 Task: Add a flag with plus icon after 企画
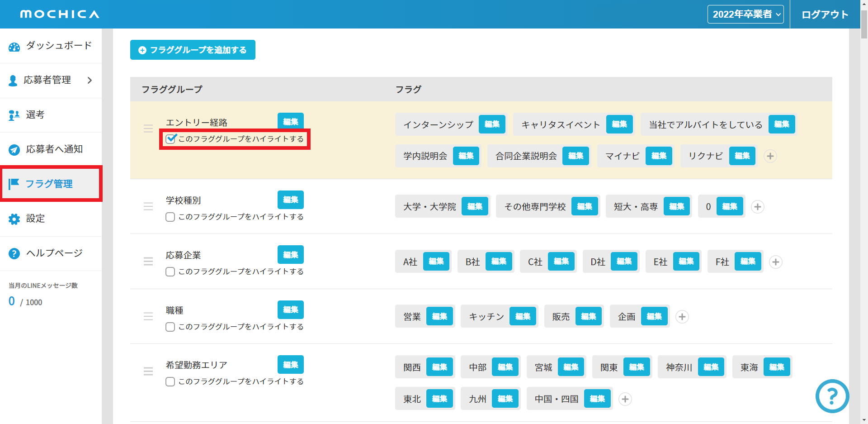682,317
